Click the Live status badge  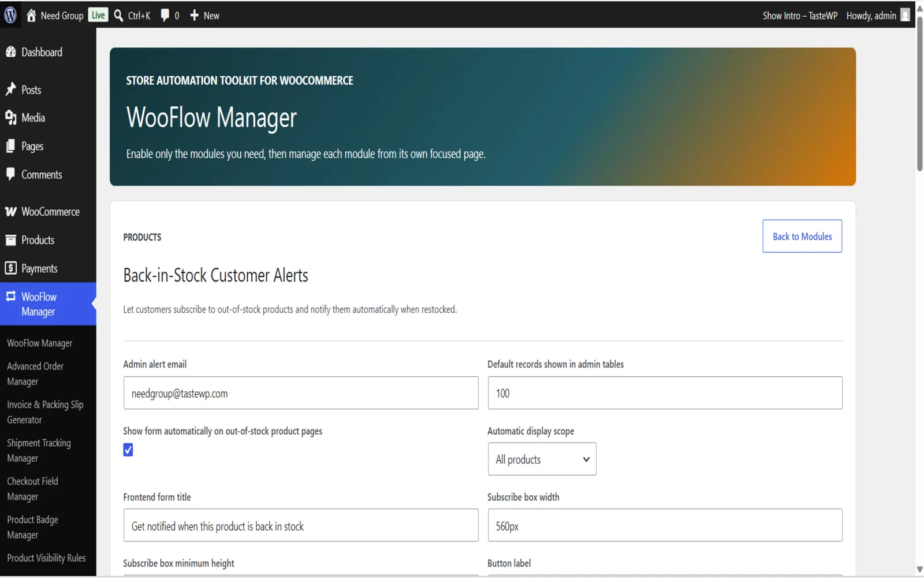tap(98, 16)
